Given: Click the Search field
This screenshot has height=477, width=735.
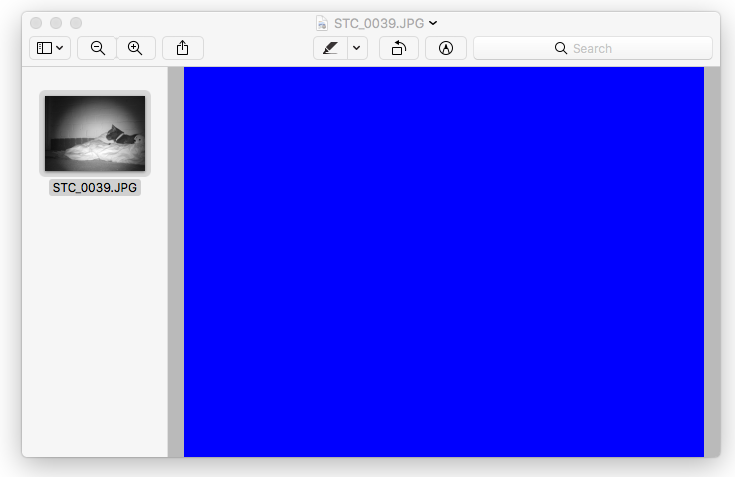Looking at the screenshot, I should pyautogui.click(x=593, y=48).
